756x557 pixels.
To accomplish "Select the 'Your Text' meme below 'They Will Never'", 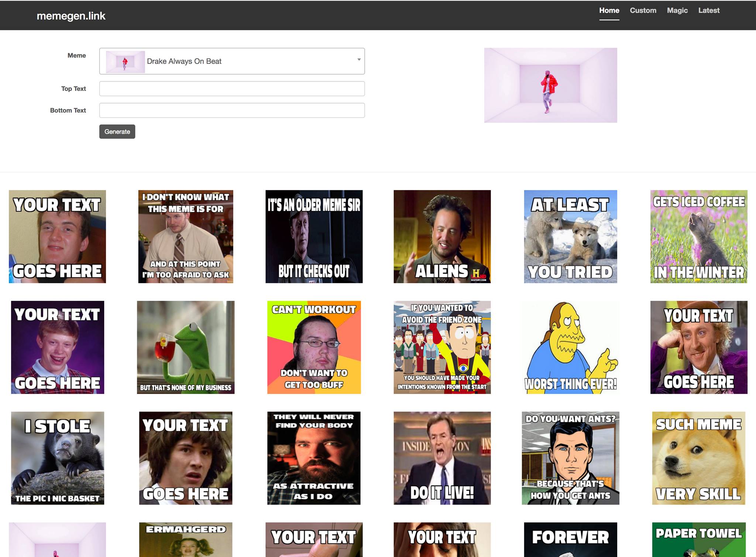I will [314, 540].
